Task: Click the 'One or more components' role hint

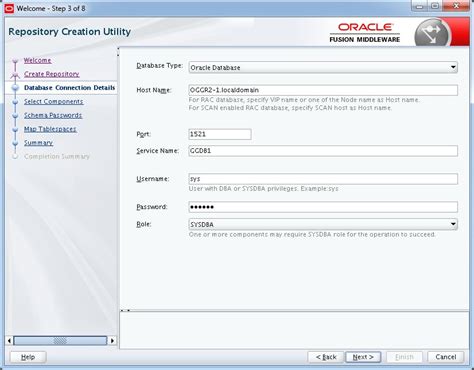Action: [312, 234]
